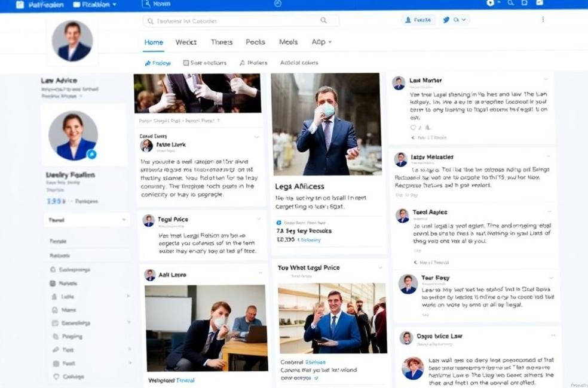
Task: Click the square icon beside the second filter
Action: (186, 63)
